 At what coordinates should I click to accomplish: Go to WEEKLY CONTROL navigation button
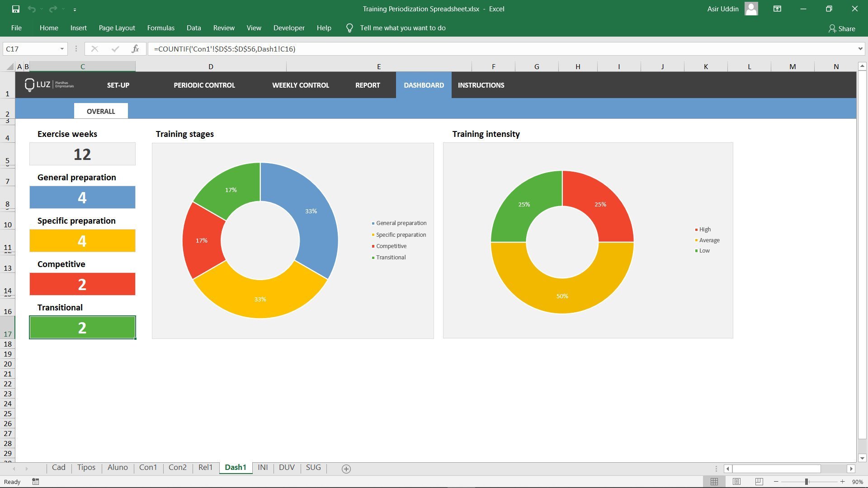point(300,85)
